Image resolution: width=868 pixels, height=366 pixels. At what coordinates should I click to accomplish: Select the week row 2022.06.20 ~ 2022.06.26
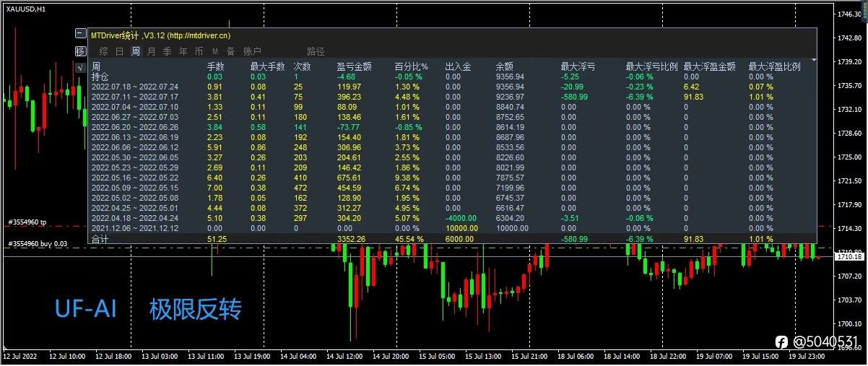point(452,127)
